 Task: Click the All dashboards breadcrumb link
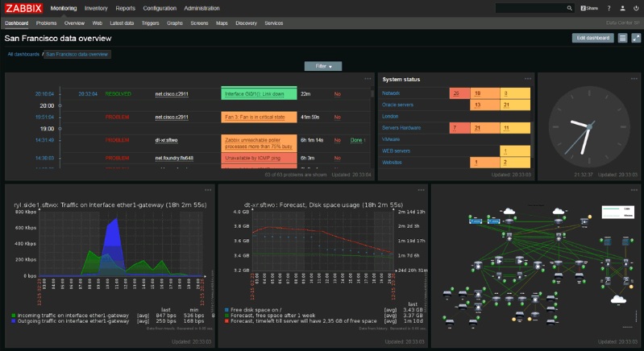coord(23,54)
